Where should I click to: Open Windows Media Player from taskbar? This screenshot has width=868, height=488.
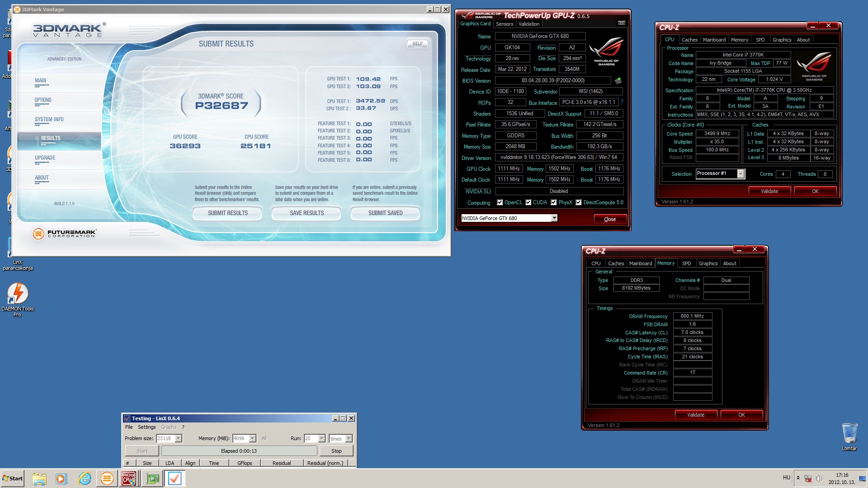(x=61, y=479)
